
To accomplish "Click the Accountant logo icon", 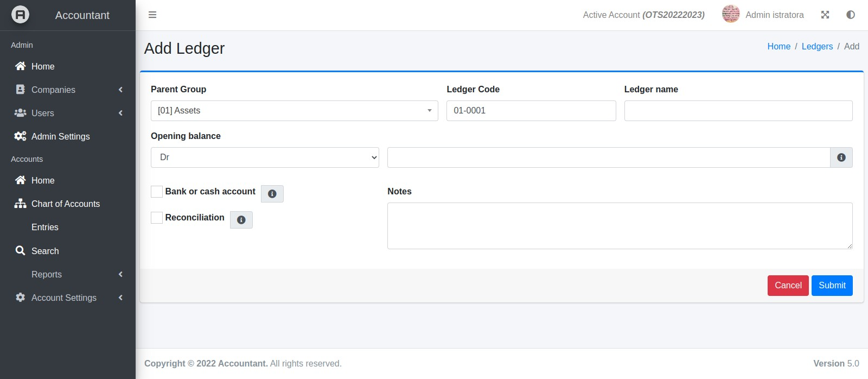I will coord(21,15).
